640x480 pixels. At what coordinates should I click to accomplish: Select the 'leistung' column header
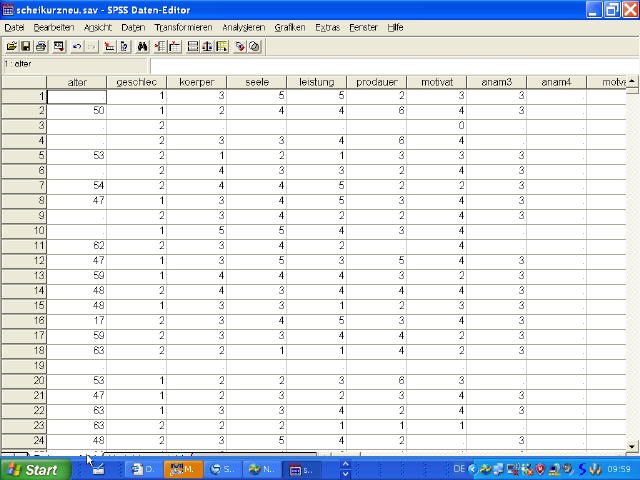click(316, 82)
